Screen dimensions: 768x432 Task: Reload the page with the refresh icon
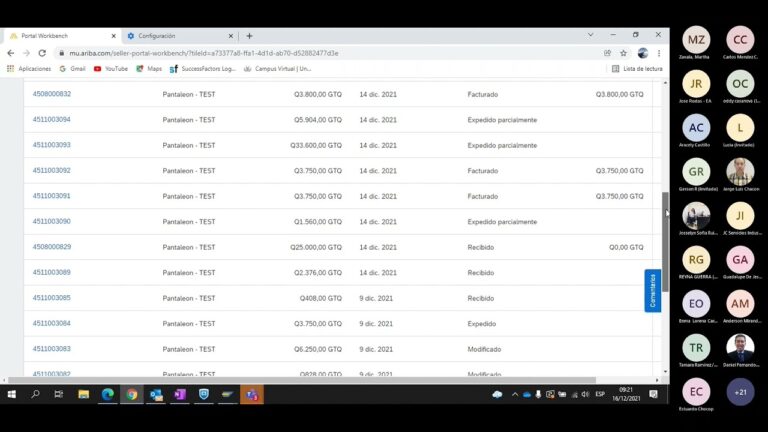pyautogui.click(x=42, y=53)
